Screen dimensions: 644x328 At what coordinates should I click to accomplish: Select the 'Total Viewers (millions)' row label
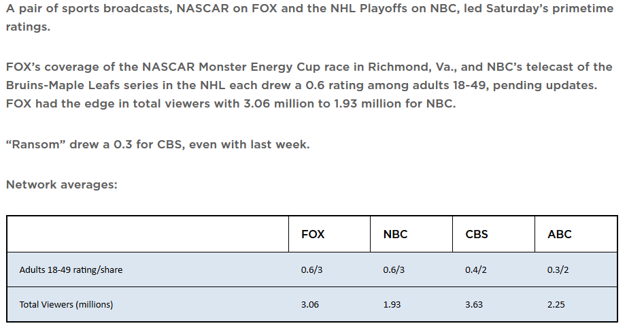(x=66, y=304)
